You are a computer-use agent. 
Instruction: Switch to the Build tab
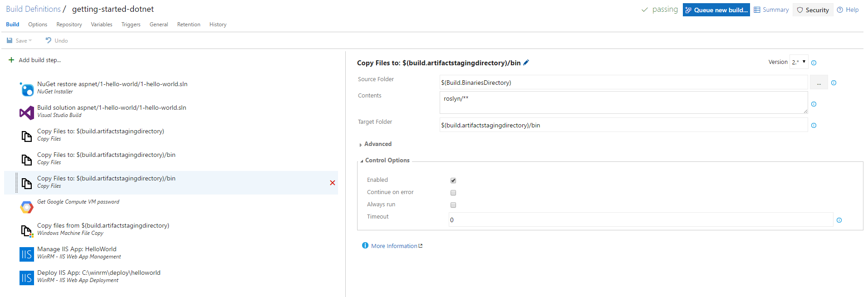13,24
